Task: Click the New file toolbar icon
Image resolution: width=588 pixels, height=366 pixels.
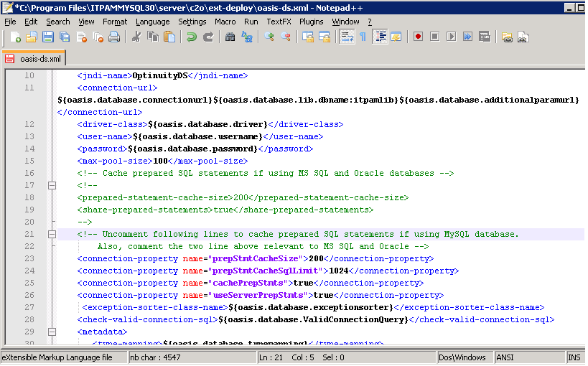Action: [x=14, y=37]
